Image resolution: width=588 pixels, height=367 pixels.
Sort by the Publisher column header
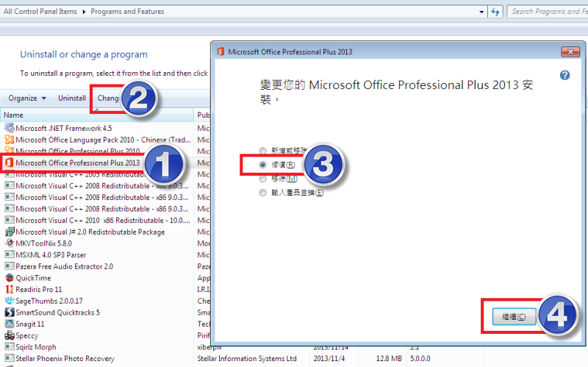[203, 115]
